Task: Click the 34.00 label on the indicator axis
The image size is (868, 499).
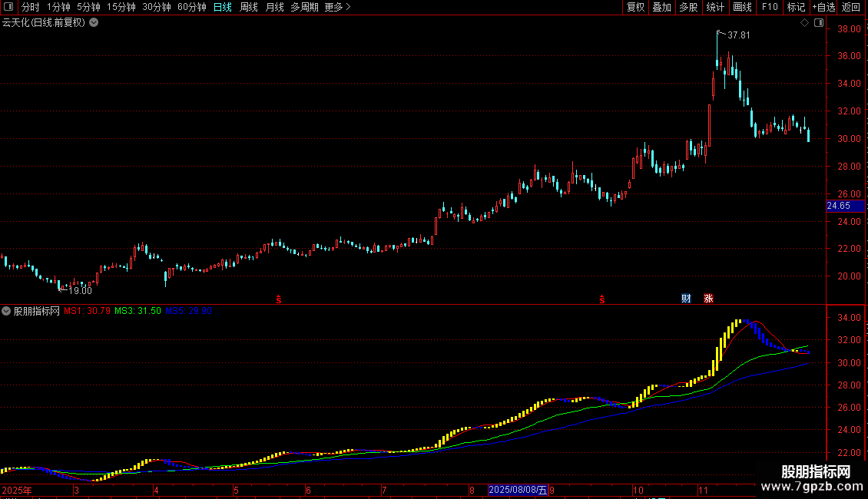Action: tap(849, 318)
